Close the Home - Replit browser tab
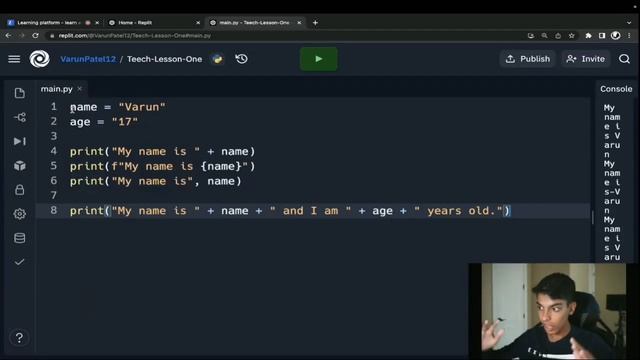This screenshot has height=360, width=640. tap(198, 23)
